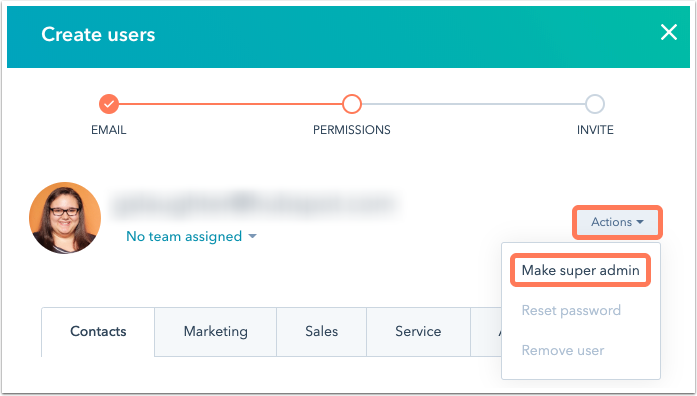Image resolution: width=697 pixels, height=396 pixels.
Task: Click the PERMISSIONS step label
Action: [352, 130]
